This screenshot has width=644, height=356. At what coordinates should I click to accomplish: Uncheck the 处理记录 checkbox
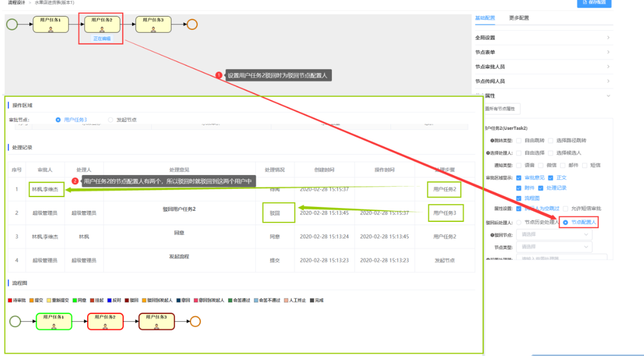click(541, 188)
